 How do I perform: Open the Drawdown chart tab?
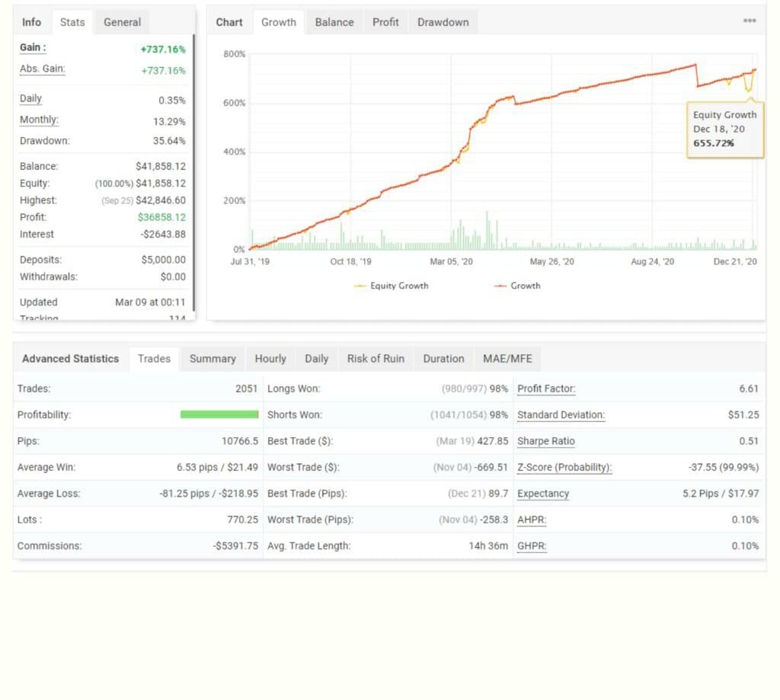click(x=443, y=22)
